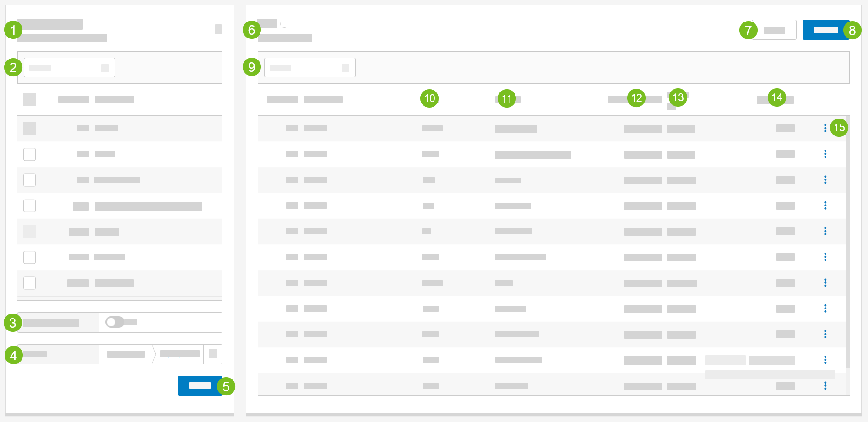
Task: Click the blue primary button in right header
Action: [826, 30]
